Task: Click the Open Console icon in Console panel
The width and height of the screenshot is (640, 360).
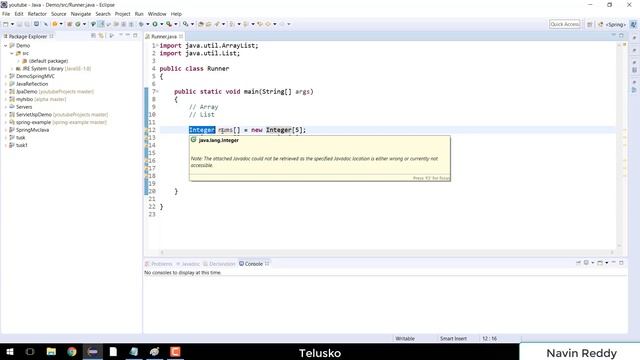Action: [600, 263]
